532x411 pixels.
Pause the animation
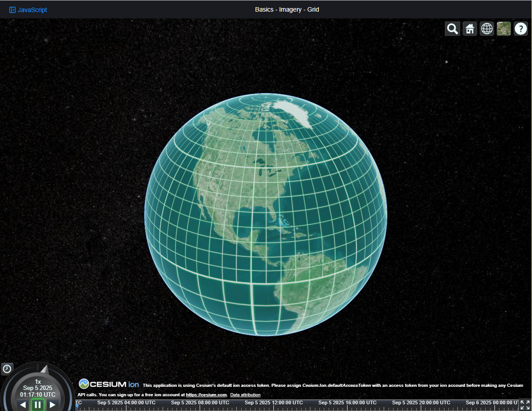(38, 405)
